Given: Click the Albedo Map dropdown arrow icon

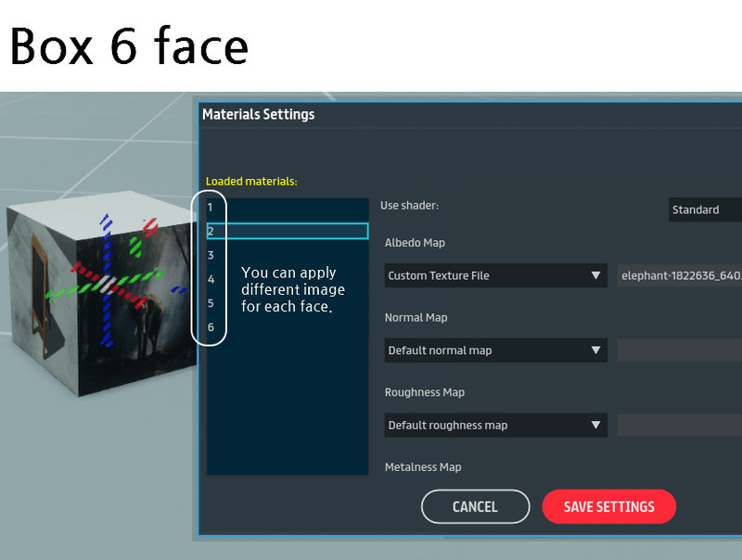Looking at the screenshot, I should pyautogui.click(x=594, y=275).
